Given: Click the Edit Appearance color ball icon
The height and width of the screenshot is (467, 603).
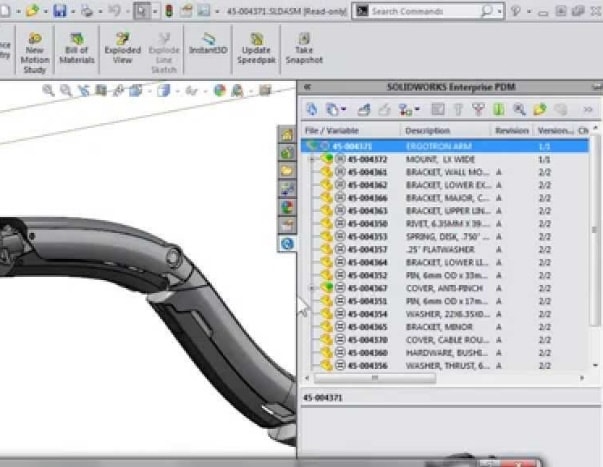Looking at the screenshot, I should click(x=220, y=91).
